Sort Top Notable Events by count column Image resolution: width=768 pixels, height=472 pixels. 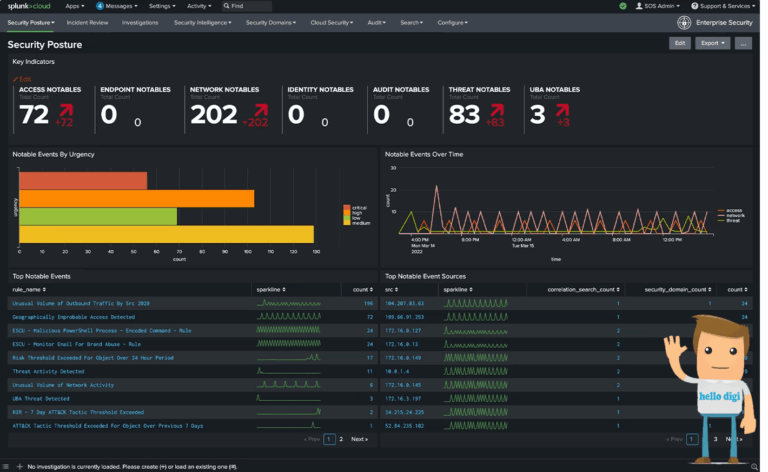[363, 289]
